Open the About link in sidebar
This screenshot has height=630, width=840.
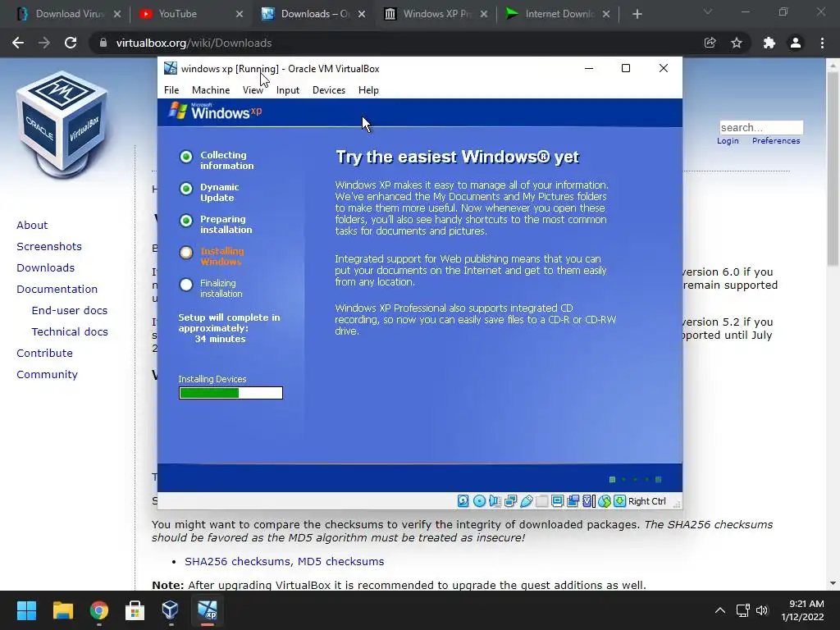coord(32,225)
